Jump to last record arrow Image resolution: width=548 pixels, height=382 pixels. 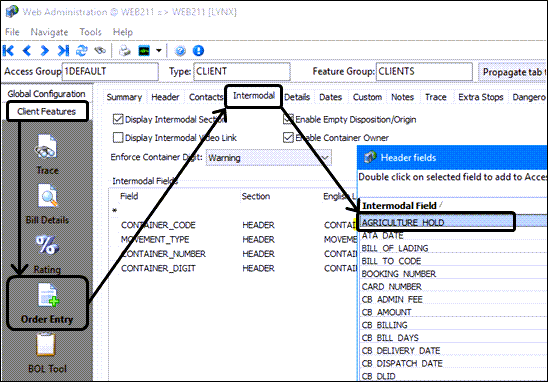coord(63,51)
